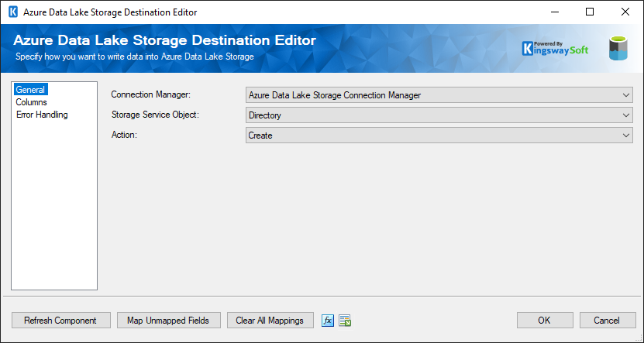Viewport: 644px width, 343px height.
Task: Click the documentation icon beside the fx button
Action: [345, 321]
